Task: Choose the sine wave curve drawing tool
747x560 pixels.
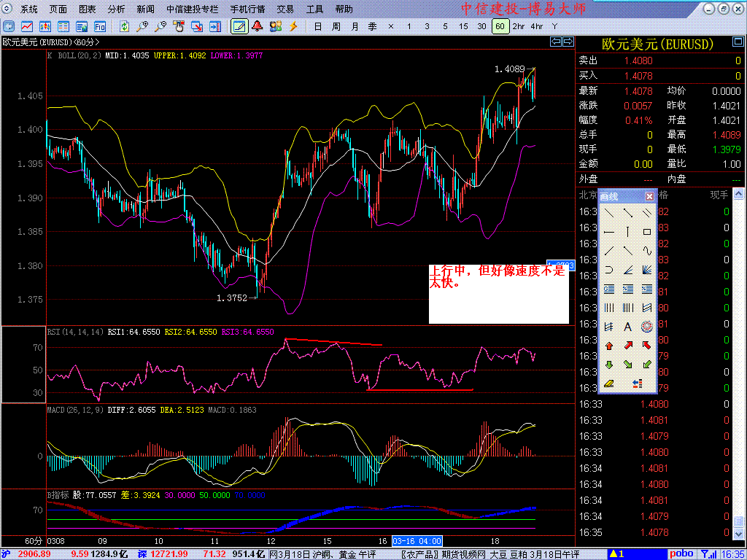Action: (x=646, y=251)
